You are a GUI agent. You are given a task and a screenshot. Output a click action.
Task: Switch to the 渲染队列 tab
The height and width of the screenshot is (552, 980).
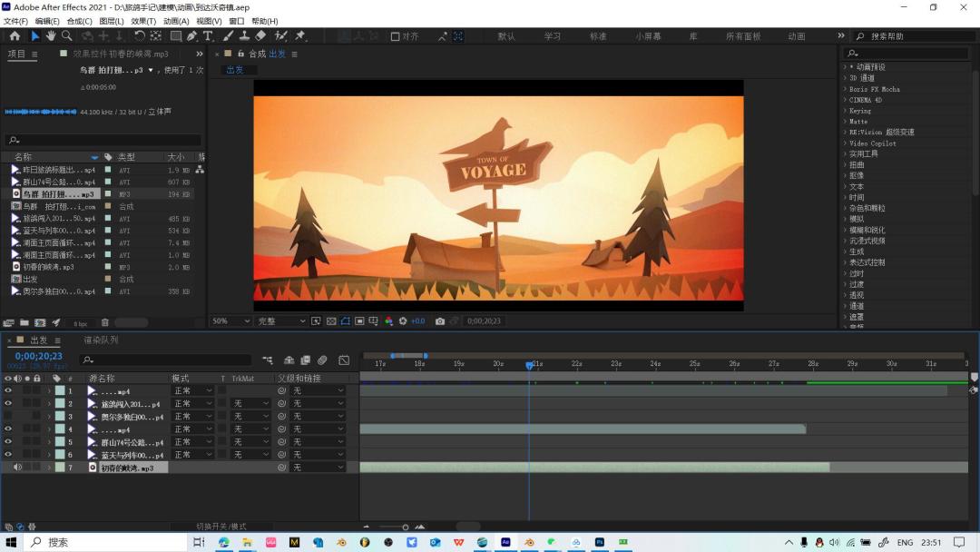101,340
